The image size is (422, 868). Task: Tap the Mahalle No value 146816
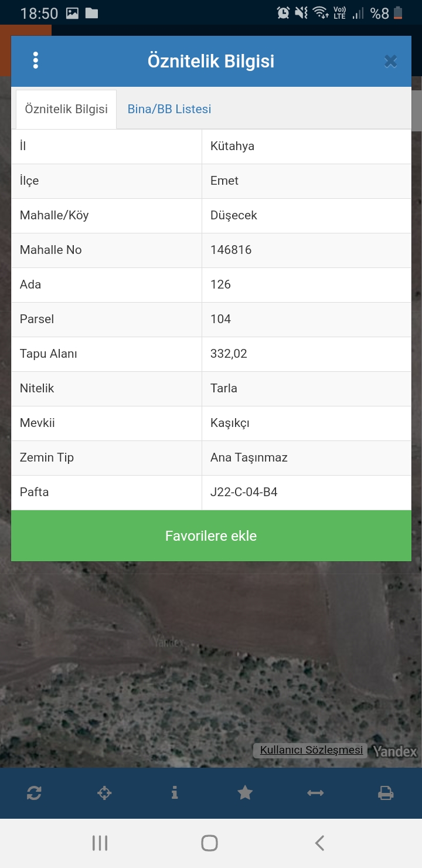[231, 250]
